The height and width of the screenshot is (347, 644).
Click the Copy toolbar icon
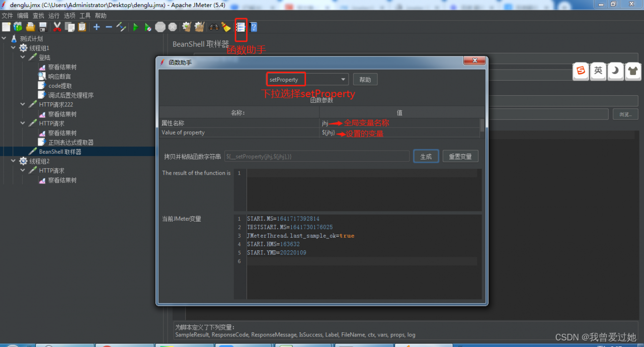[x=69, y=27]
